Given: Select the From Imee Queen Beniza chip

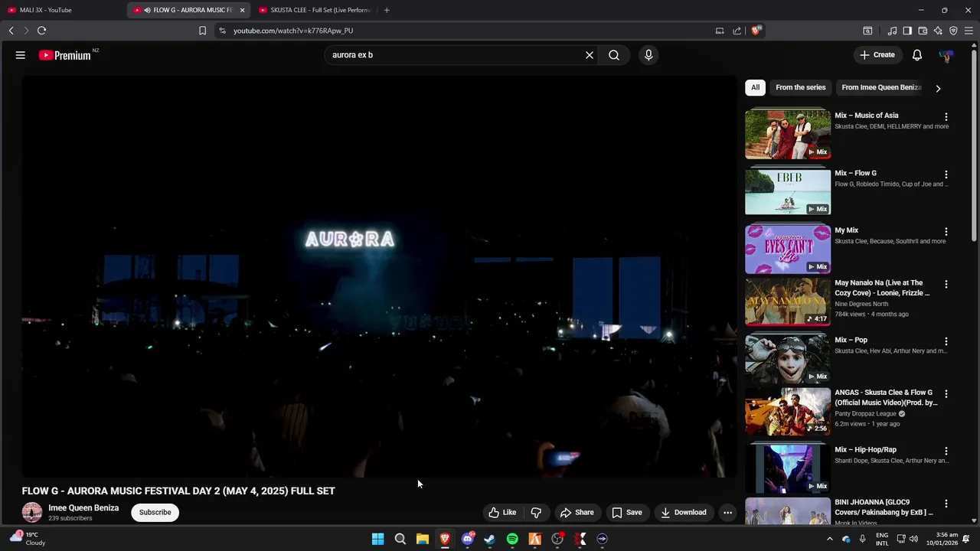Looking at the screenshot, I should click(881, 87).
